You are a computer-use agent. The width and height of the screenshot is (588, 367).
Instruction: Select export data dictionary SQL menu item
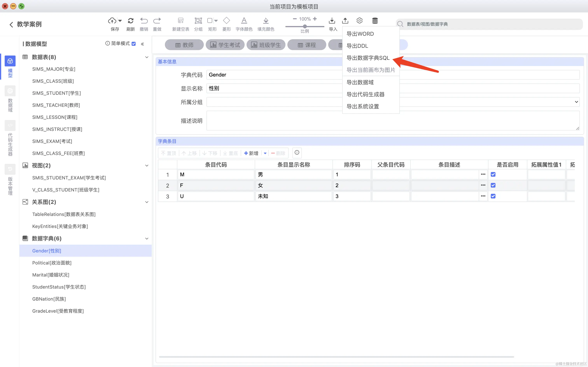pyautogui.click(x=368, y=58)
